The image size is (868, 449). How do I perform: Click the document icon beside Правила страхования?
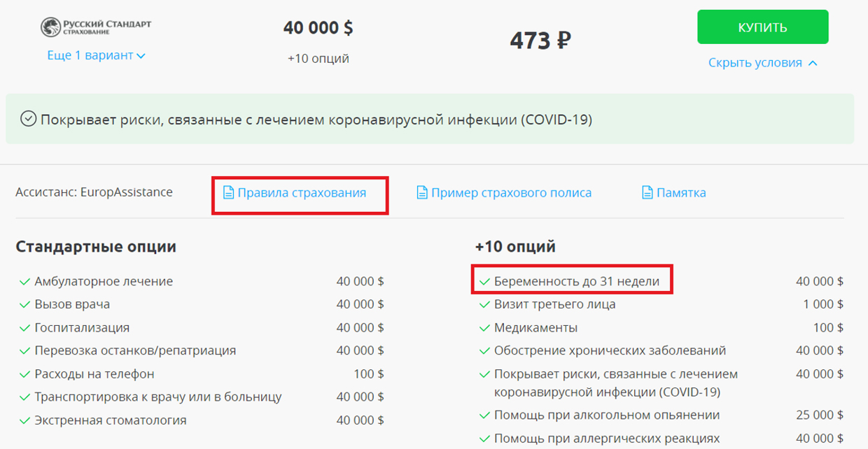pos(228,192)
